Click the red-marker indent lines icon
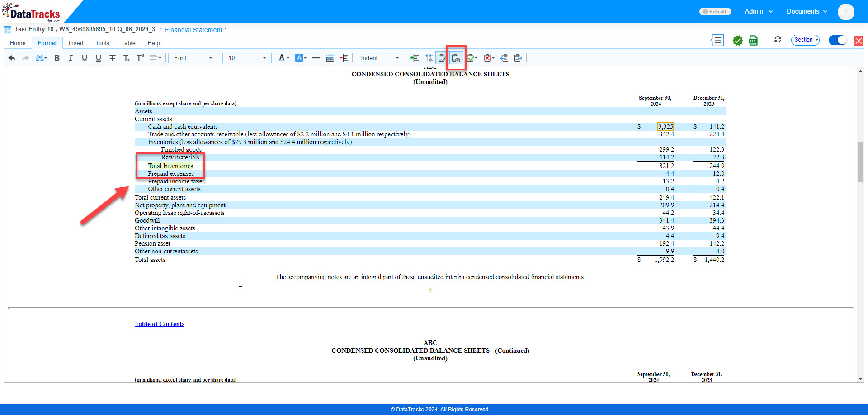The image size is (868, 415). [x=344, y=58]
